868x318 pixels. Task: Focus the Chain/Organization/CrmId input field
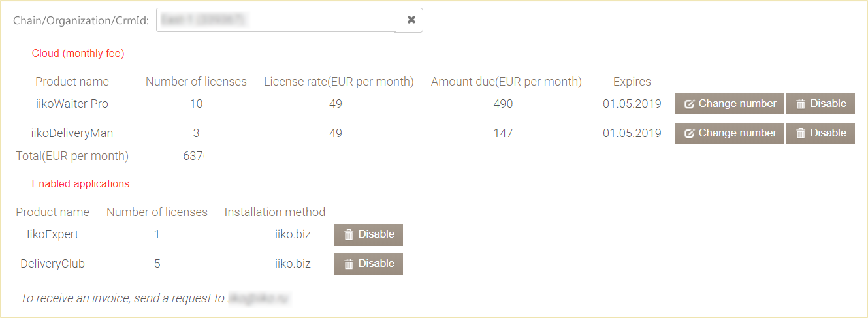[276, 20]
